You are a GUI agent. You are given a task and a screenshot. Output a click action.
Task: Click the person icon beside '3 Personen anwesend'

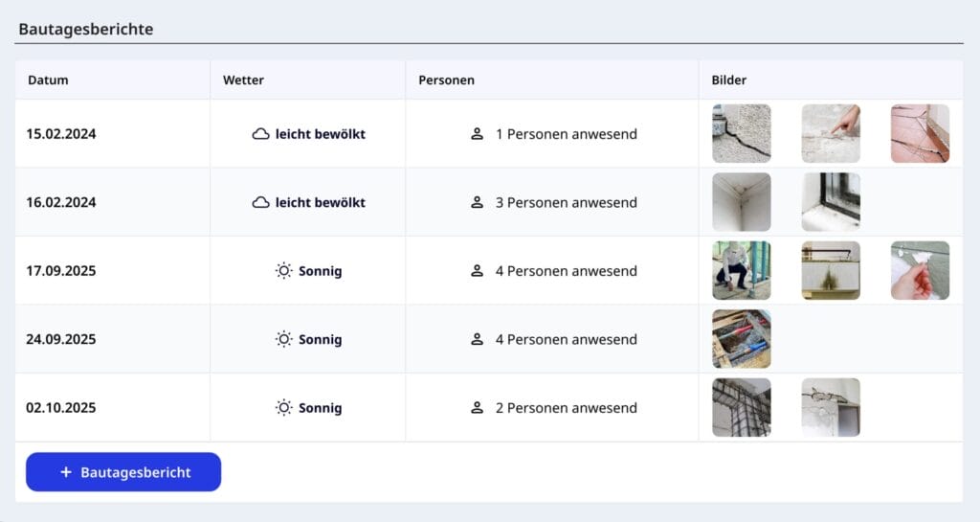coord(477,202)
